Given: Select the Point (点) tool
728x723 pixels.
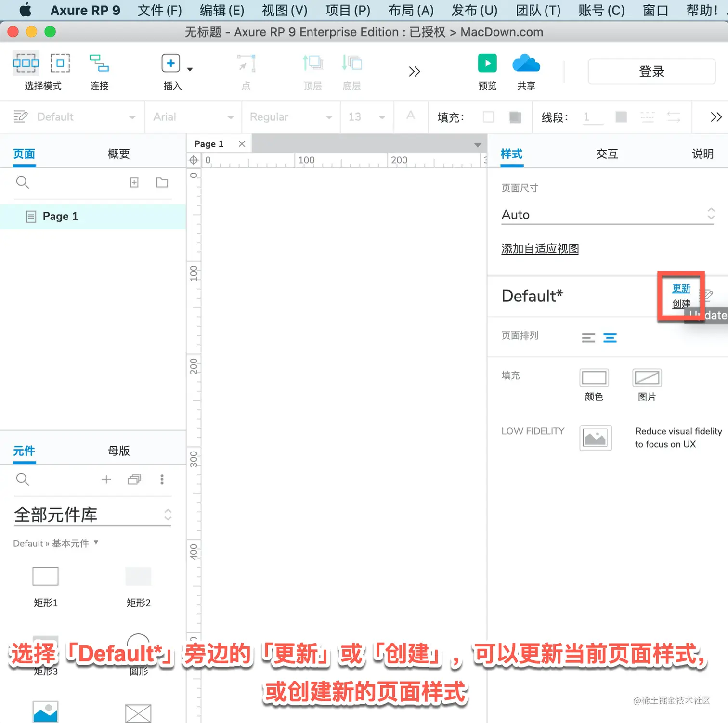Looking at the screenshot, I should [x=246, y=63].
